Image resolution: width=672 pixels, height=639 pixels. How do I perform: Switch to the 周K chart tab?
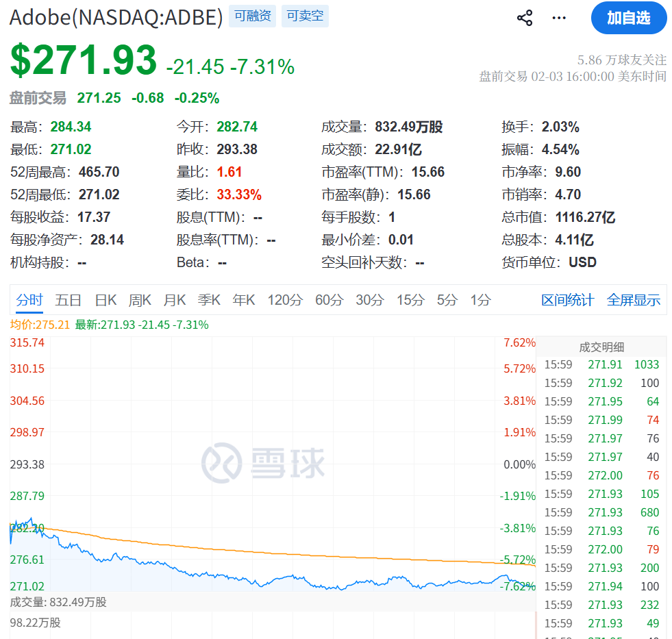(x=140, y=299)
